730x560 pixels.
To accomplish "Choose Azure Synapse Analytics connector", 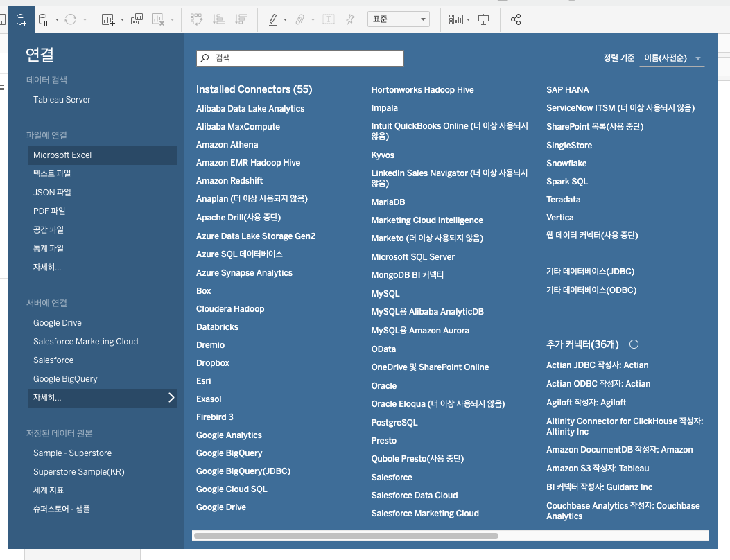I will [245, 273].
